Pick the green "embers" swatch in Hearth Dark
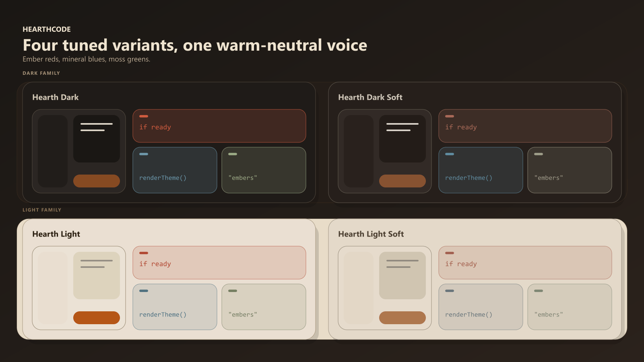The image size is (644, 362). click(x=264, y=170)
